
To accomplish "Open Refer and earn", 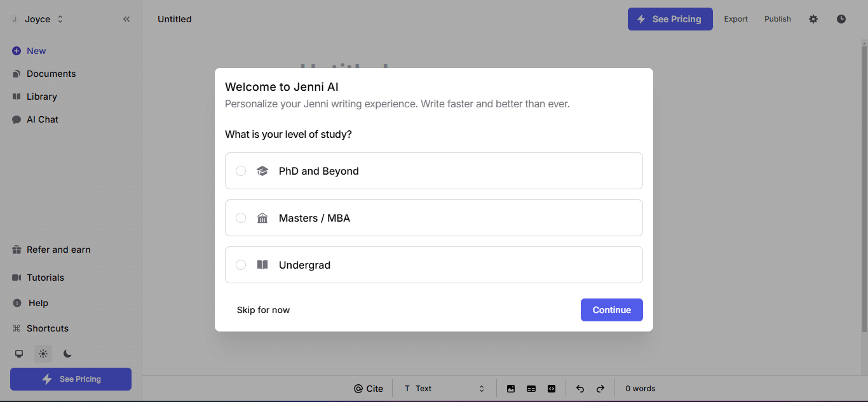I will 51,250.
